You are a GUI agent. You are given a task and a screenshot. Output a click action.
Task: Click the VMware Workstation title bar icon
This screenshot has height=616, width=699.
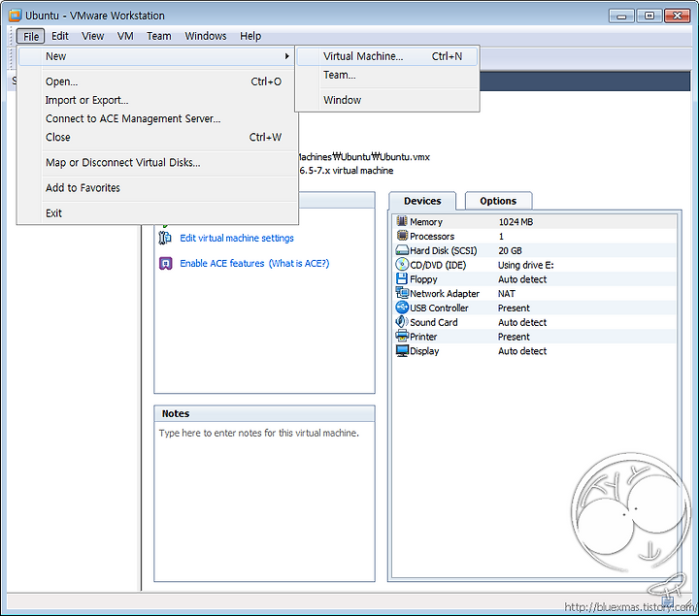pos(15,16)
